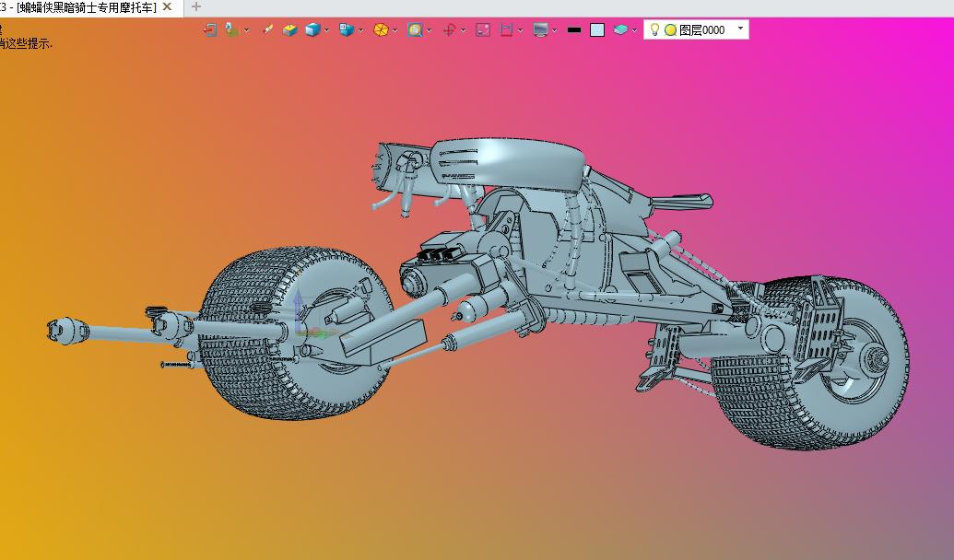Open the zoom icon dropdown arrow
Viewport: 954px width, 560px height.
(x=429, y=29)
